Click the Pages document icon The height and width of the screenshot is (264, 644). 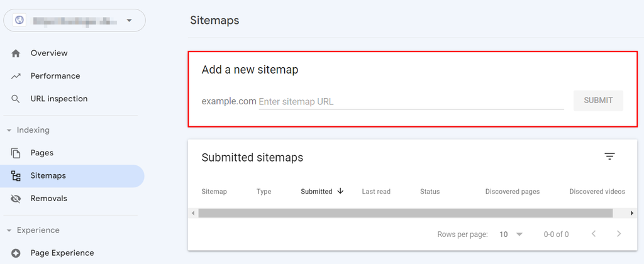tap(16, 153)
